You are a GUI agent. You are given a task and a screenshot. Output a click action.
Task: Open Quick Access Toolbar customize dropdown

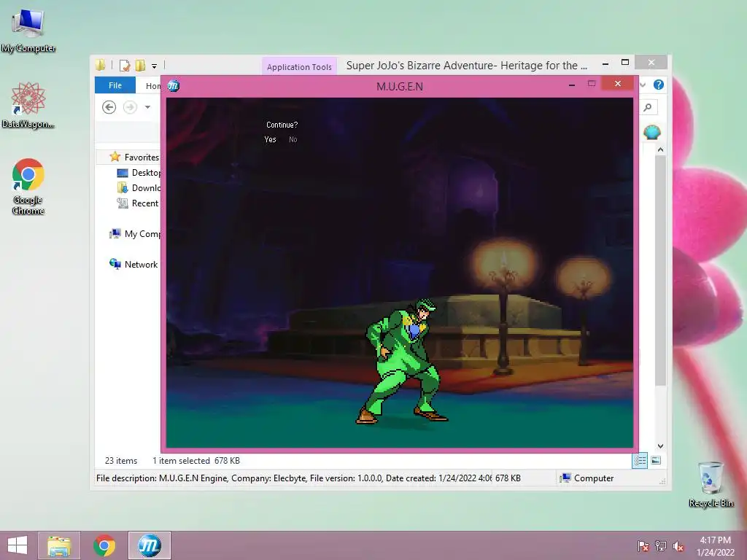click(155, 66)
